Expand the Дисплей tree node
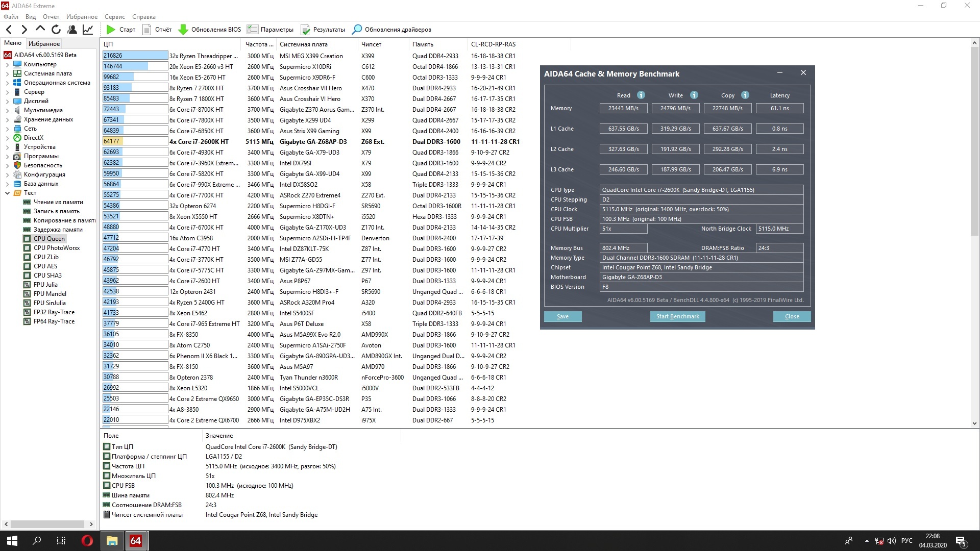This screenshot has height=551, width=980. (x=8, y=101)
